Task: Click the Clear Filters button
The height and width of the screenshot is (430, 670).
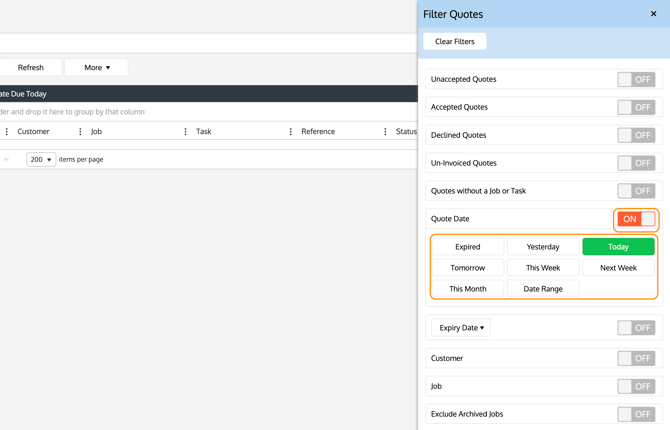Action: click(x=455, y=42)
